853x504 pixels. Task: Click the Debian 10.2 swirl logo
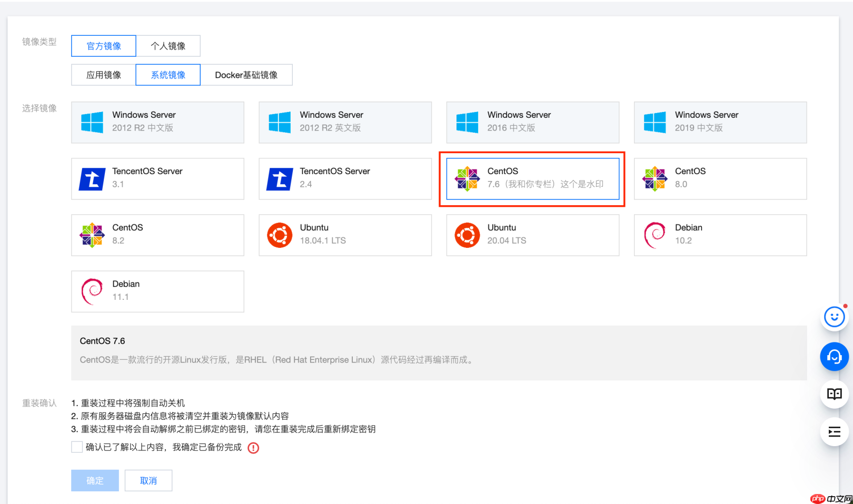click(x=654, y=235)
